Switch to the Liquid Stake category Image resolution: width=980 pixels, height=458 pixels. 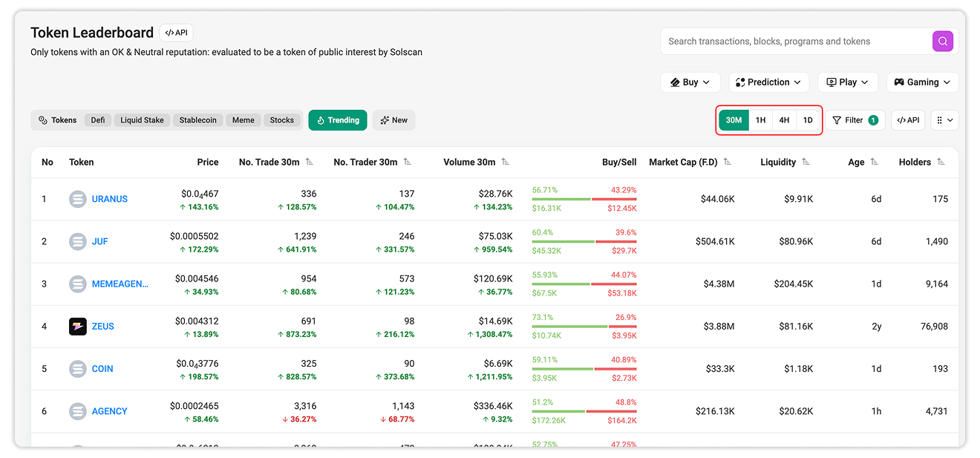(x=142, y=120)
